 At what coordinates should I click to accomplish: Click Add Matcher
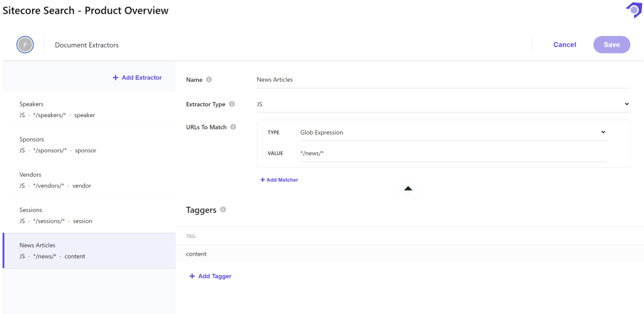[x=279, y=179]
